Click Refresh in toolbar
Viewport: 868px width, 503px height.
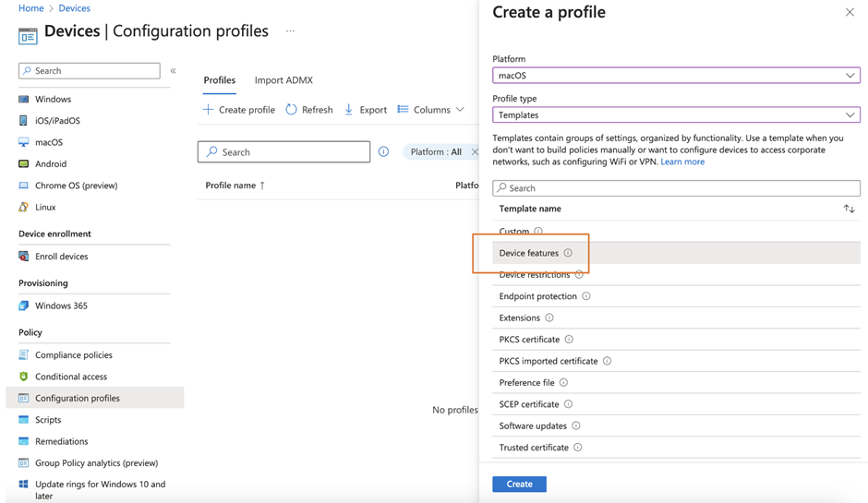309,110
